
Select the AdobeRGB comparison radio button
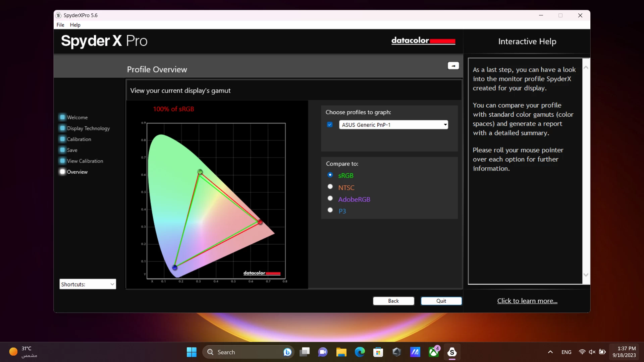(330, 198)
